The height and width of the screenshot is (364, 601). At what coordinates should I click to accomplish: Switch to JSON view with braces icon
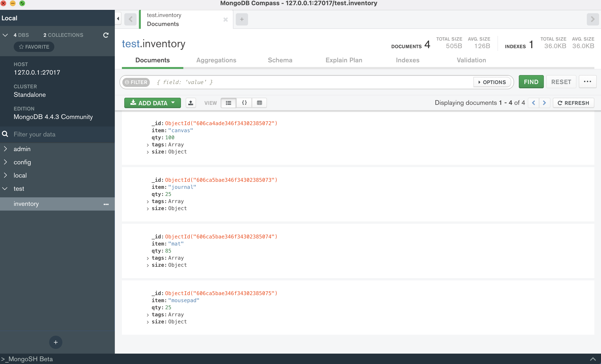244,103
